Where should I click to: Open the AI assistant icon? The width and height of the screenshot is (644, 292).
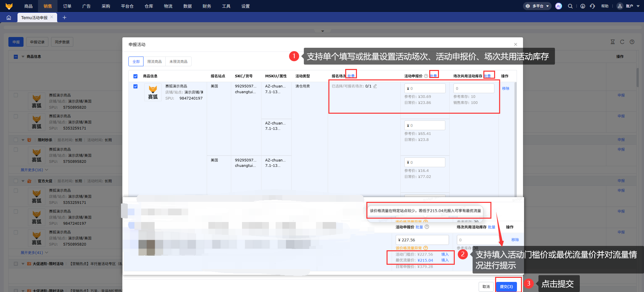coord(558,6)
